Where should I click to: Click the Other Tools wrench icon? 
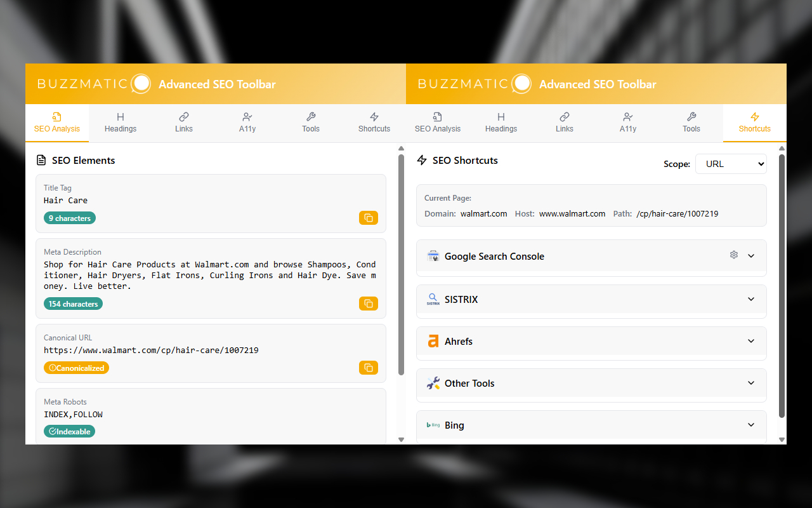click(433, 383)
